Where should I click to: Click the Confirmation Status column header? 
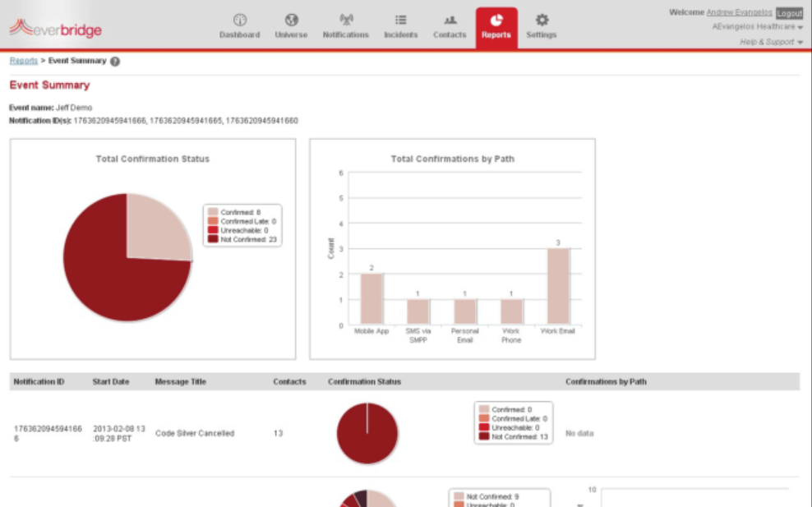364,381
